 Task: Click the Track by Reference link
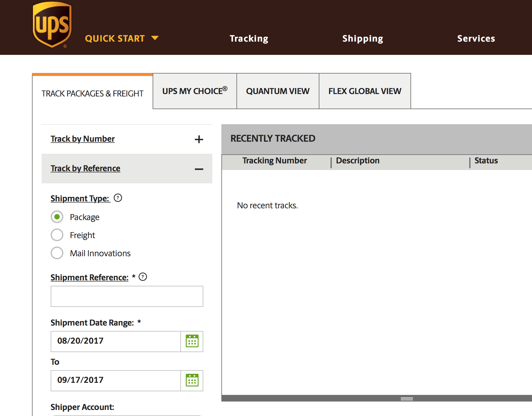[x=85, y=168]
